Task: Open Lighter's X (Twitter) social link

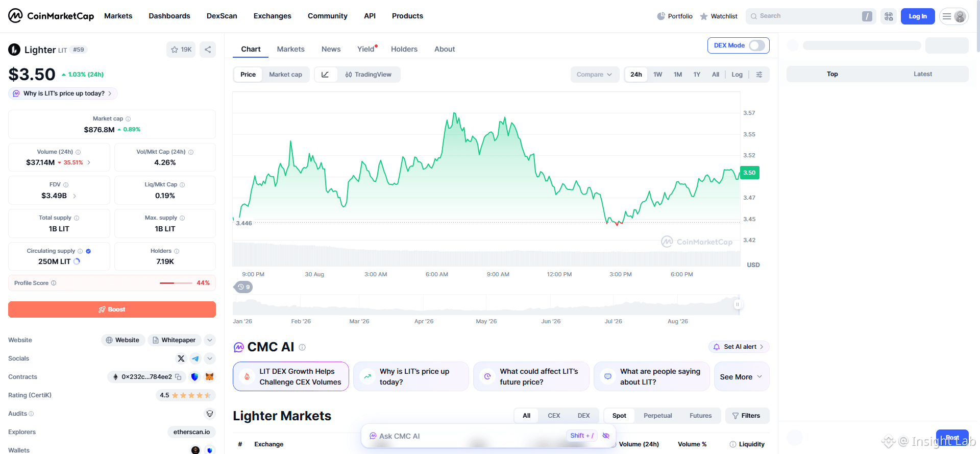Action: [x=181, y=359]
